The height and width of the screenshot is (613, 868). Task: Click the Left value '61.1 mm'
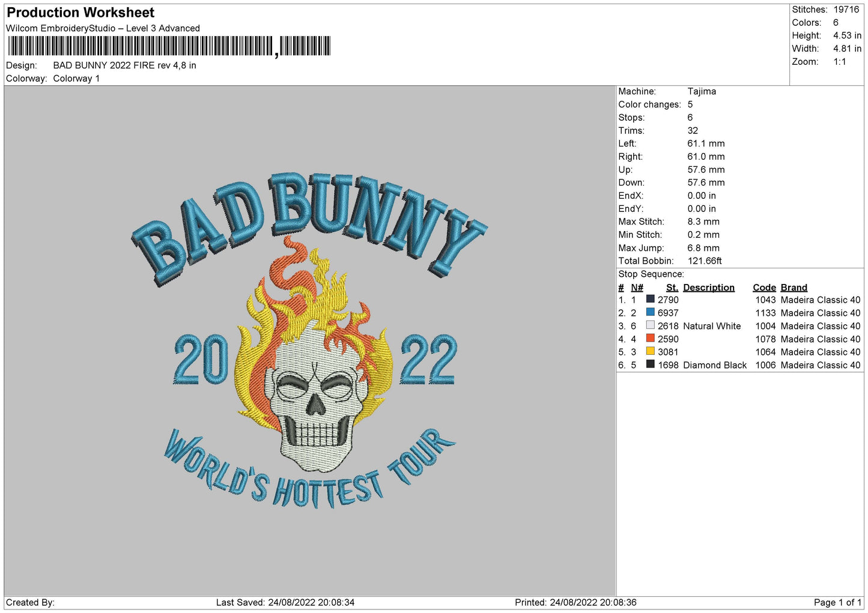[x=706, y=143]
